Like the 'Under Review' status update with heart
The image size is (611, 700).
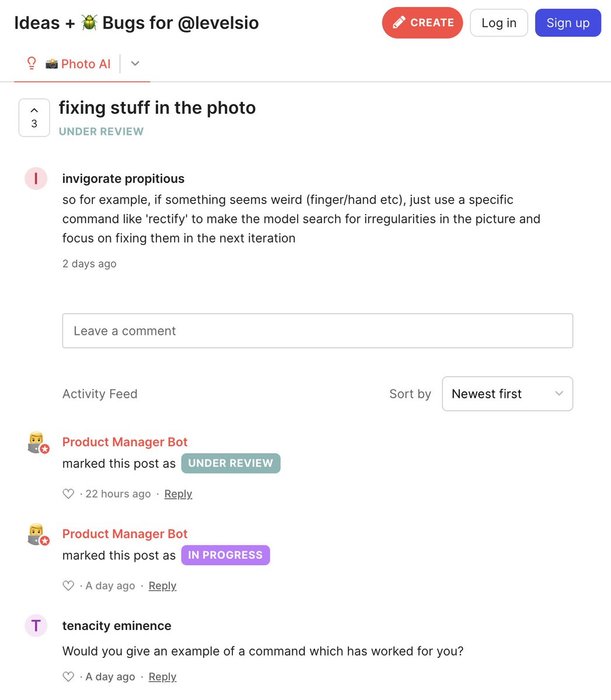click(x=68, y=494)
